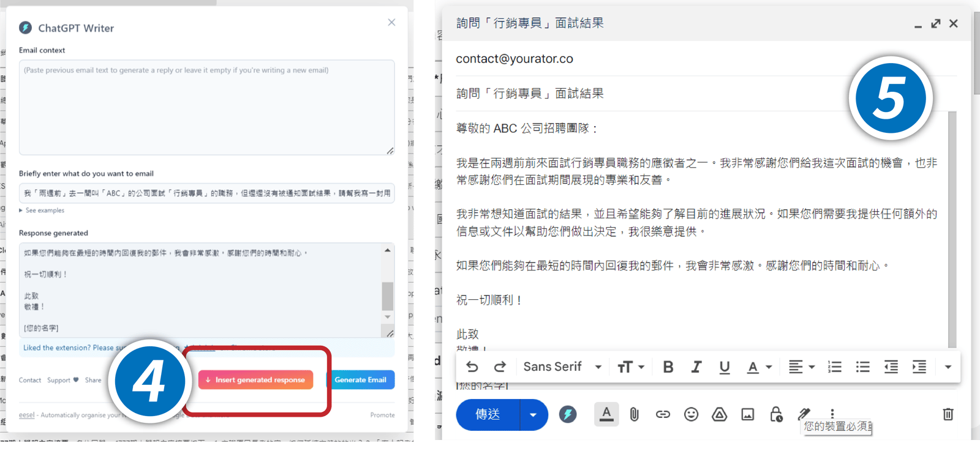Redo the last edit in compose
The image size is (980, 462).
pyautogui.click(x=500, y=367)
